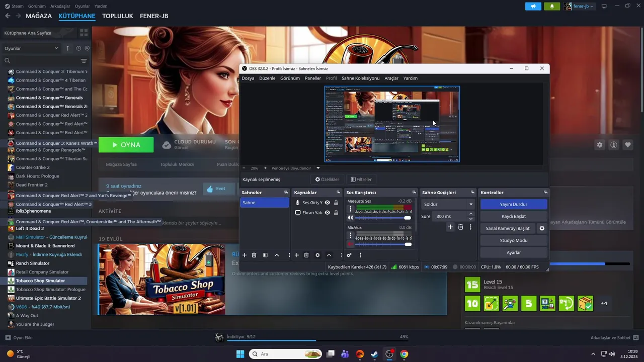
Task: Open OBS Düzenle menu
Action: 267,78
